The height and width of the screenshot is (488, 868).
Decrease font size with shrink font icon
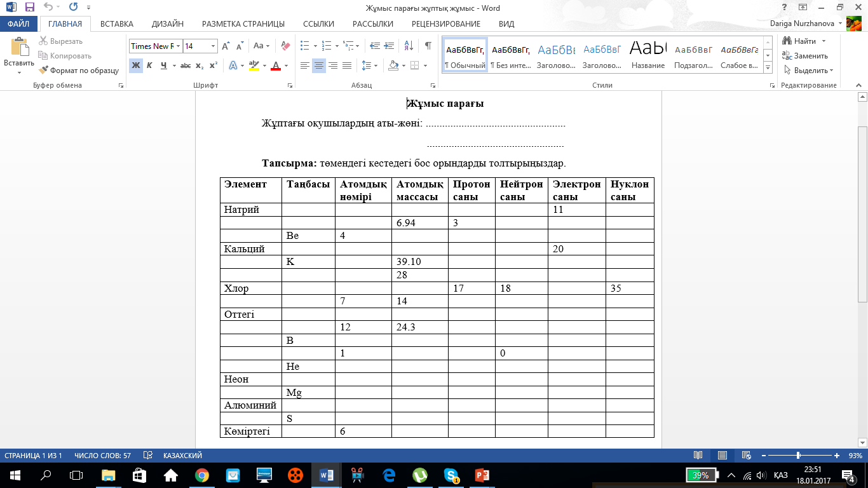pyautogui.click(x=240, y=46)
